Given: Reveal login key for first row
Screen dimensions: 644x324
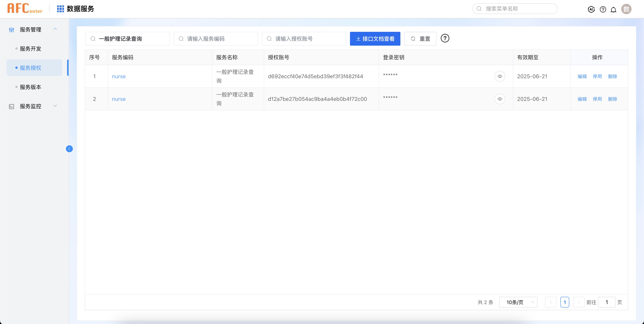Looking at the screenshot, I should click(499, 76).
